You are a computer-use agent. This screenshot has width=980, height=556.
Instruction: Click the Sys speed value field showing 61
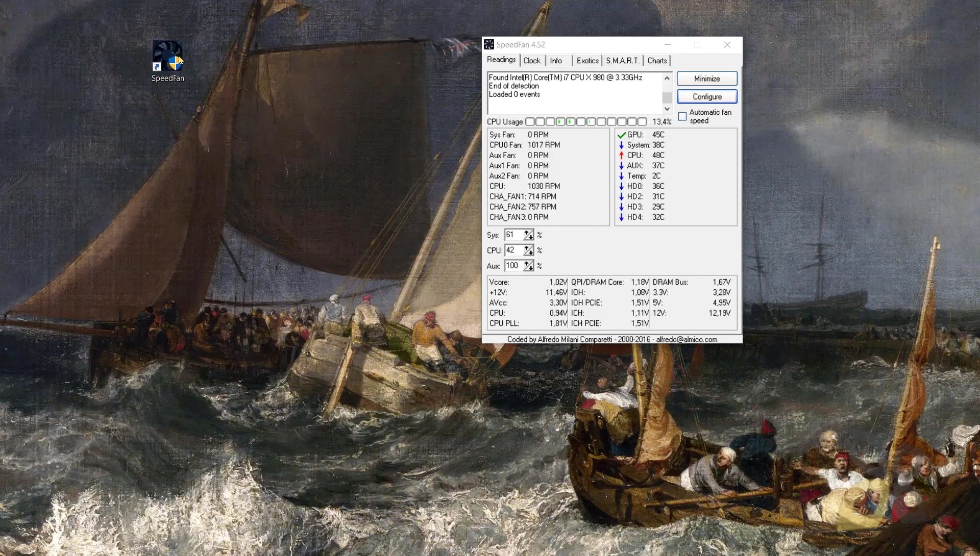pos(514,235)
